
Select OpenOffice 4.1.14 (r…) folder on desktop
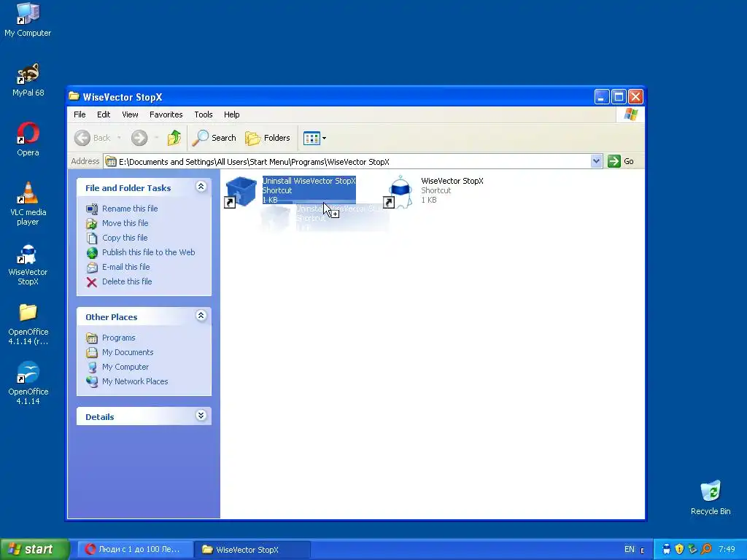tap(28, 324)
